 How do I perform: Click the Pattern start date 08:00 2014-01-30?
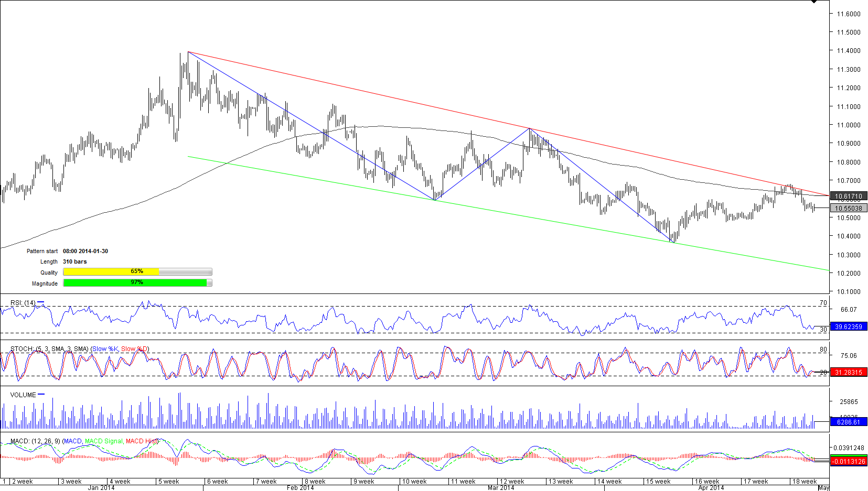click(85, 251)
